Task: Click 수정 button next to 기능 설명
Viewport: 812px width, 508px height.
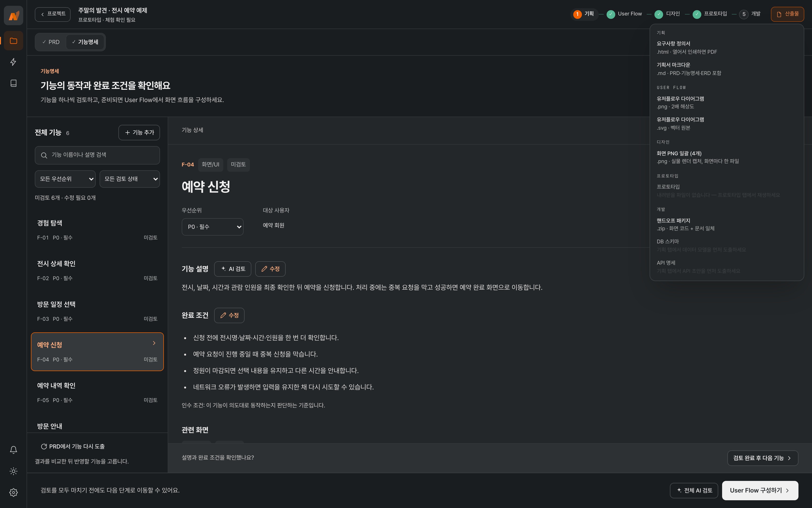Action: click(x=270, y=269)
